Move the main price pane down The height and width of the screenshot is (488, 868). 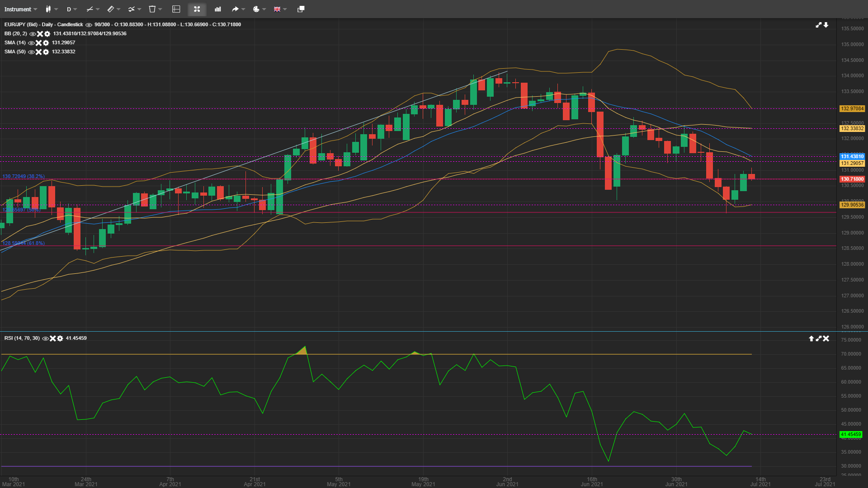pos(826,25)
